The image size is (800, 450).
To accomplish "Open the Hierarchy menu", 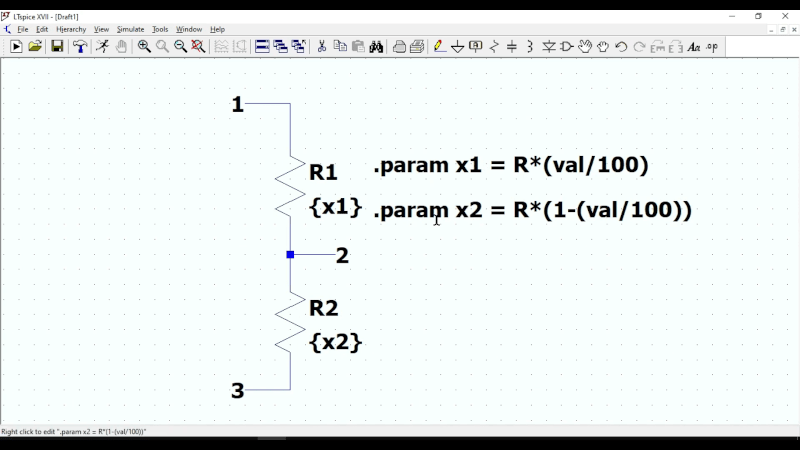I will tap(71, 30).
